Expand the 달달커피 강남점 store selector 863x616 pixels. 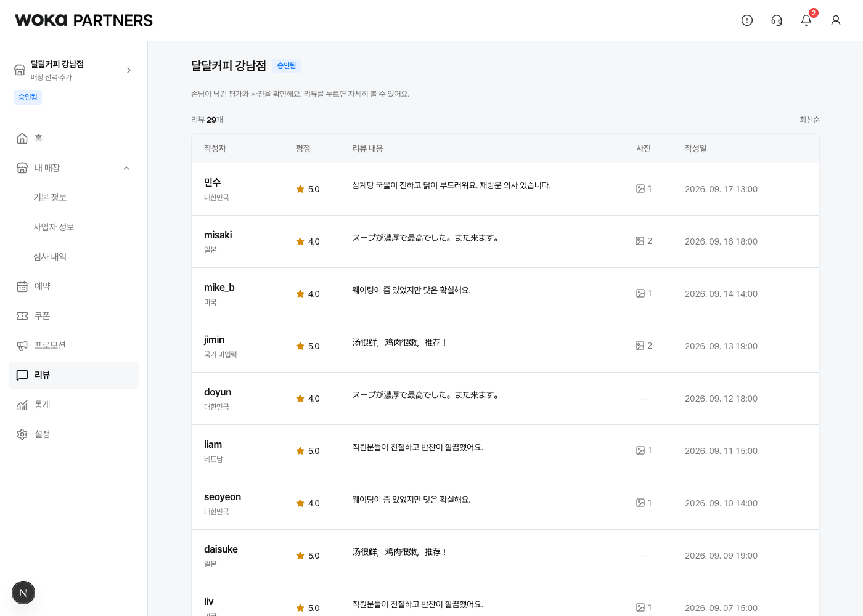point(73,70)
